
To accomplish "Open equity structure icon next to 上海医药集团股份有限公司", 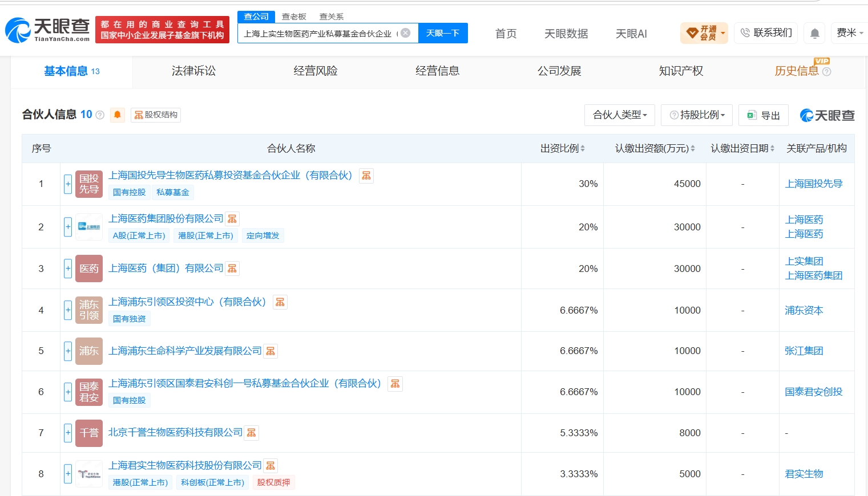I will pos(232,219).
